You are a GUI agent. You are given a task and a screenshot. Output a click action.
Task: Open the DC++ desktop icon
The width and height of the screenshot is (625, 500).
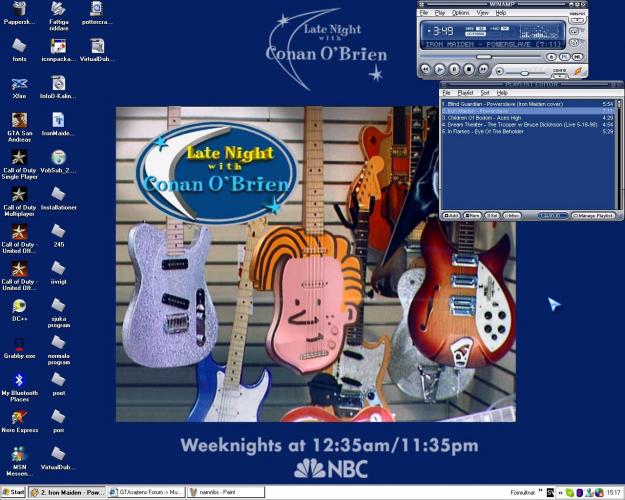(19, 310)
